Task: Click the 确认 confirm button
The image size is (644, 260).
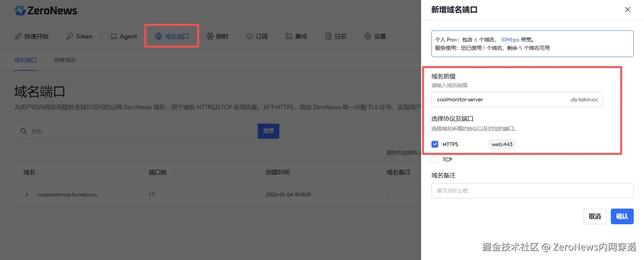Action: [x=622, y=216]
